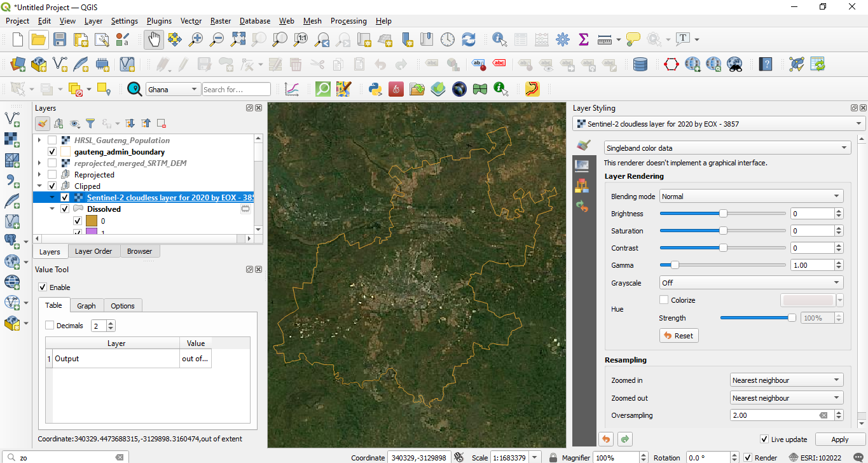Save the project with the floppy disk icon
The height and width of the screenshot is (463, 868).
[x=60, y=39]
